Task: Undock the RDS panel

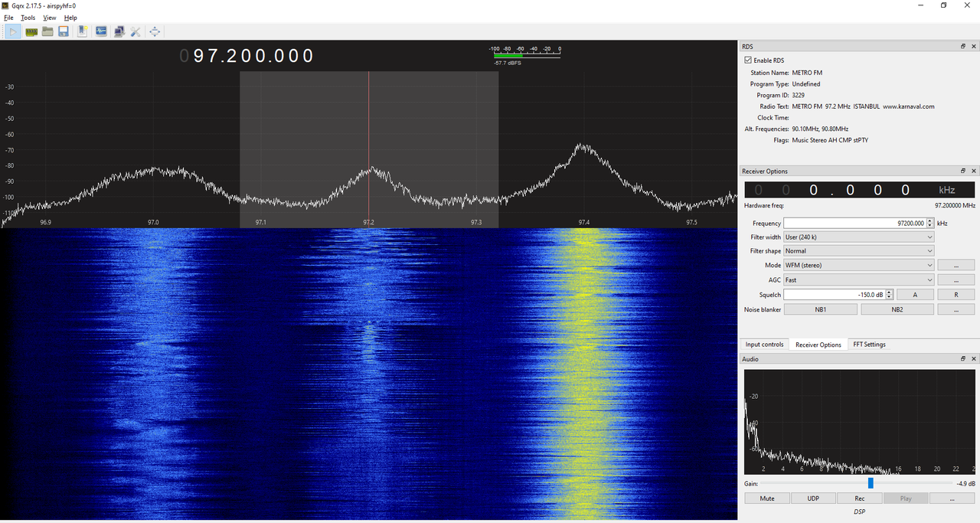Action: (x=963, y=47)
